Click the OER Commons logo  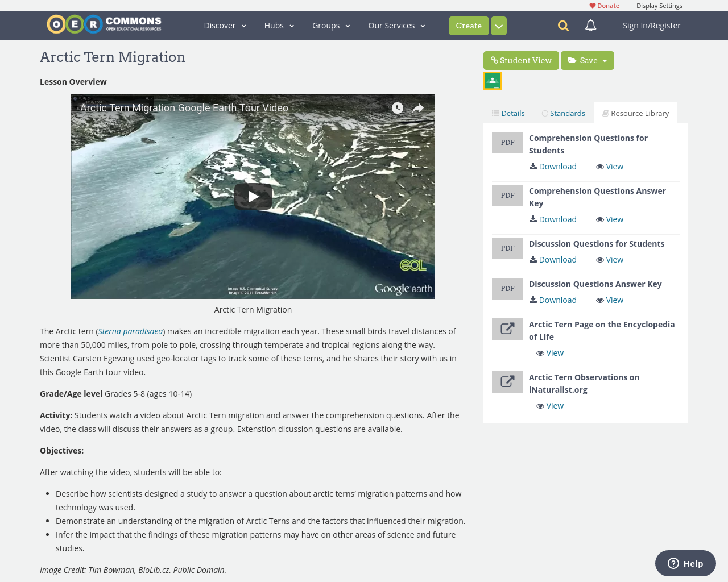point(104,23)
